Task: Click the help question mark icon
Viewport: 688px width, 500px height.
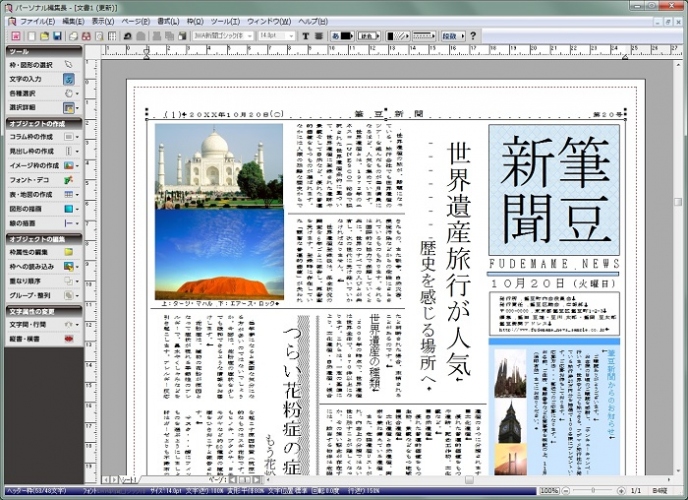Action: (474, 36)
